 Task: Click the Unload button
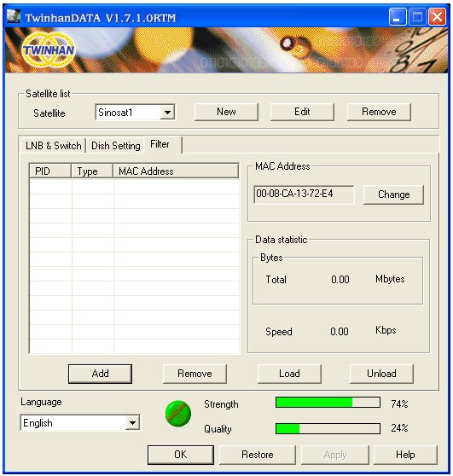point(381,374)
